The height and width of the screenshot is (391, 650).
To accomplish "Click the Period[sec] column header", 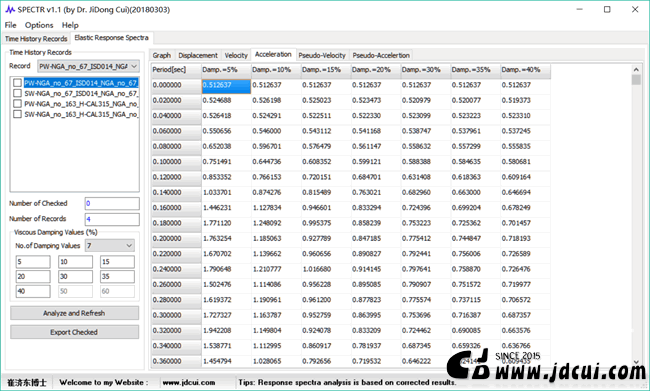I will 177,70.
